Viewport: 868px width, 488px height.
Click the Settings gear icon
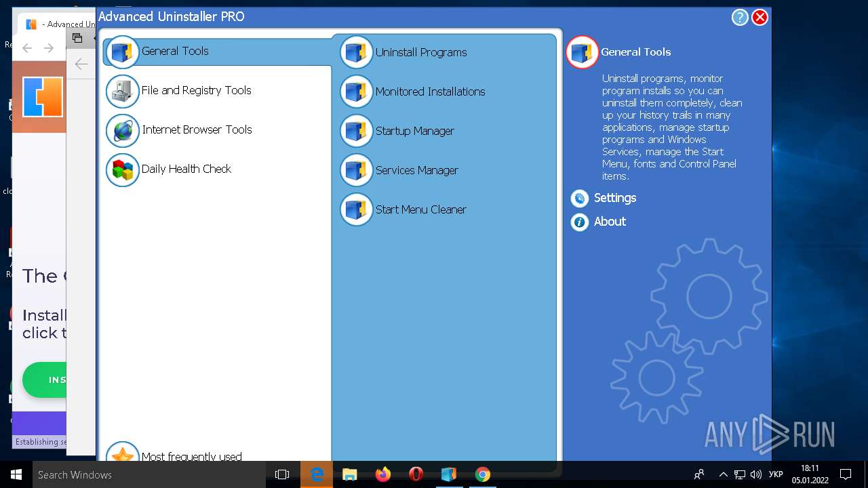[x=580, y=199]
